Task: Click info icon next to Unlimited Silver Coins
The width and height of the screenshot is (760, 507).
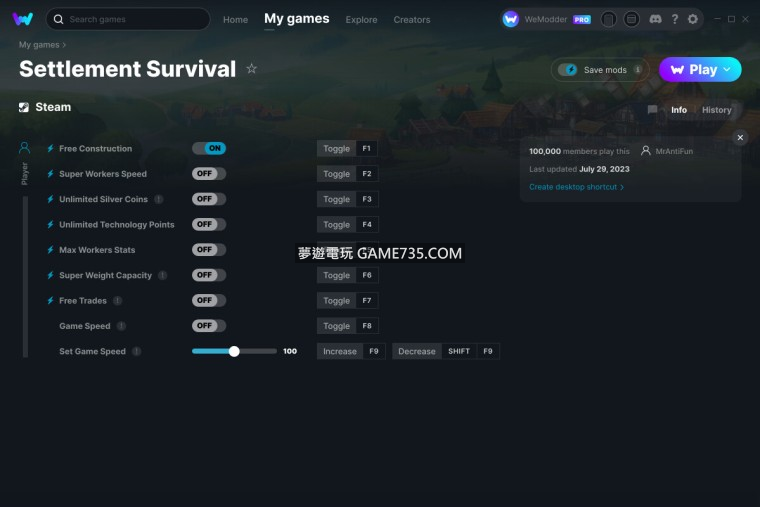Action: pyautogui.click(x=158, y=199)
